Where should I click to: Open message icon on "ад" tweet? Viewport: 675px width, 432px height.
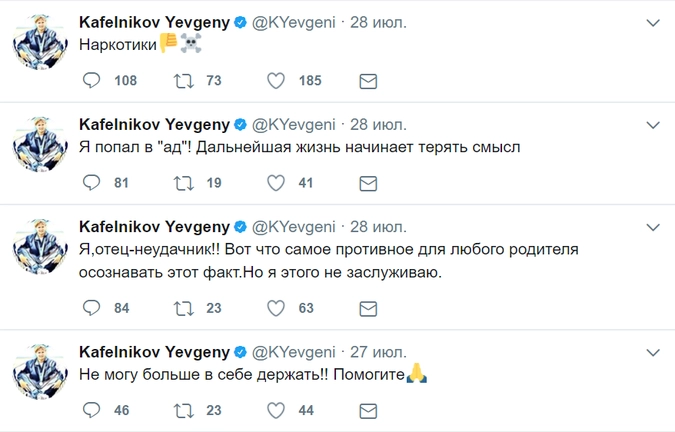367,183
